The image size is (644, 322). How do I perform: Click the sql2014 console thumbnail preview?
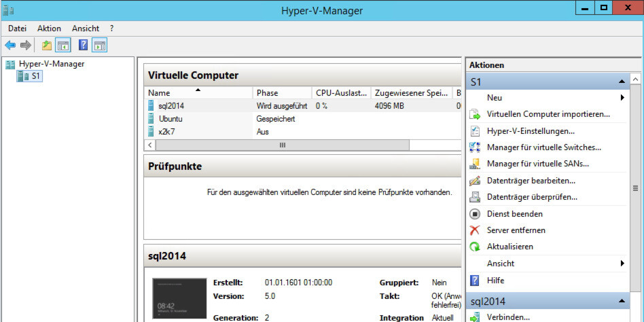[x=179, y=299]
